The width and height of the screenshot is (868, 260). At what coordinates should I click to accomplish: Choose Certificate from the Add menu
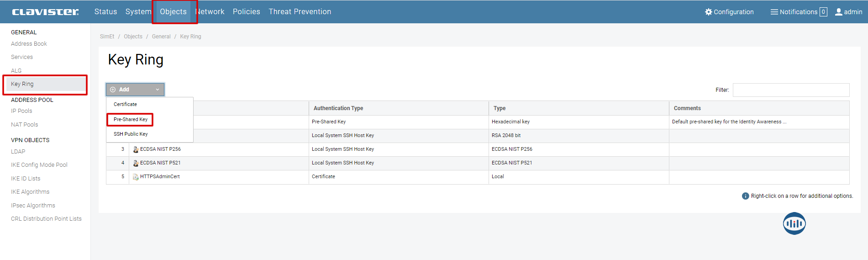[x=125, y=104]
